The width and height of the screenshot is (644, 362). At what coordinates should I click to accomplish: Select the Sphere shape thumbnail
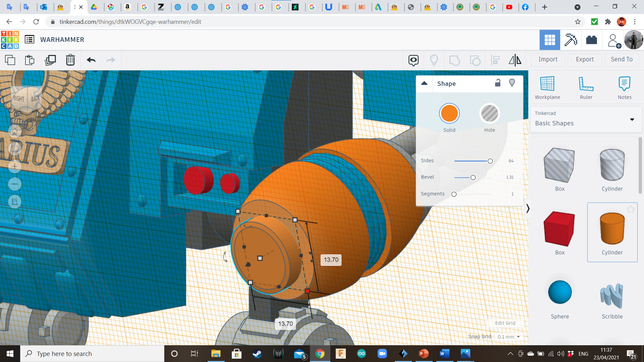click(x=559, y=293)
